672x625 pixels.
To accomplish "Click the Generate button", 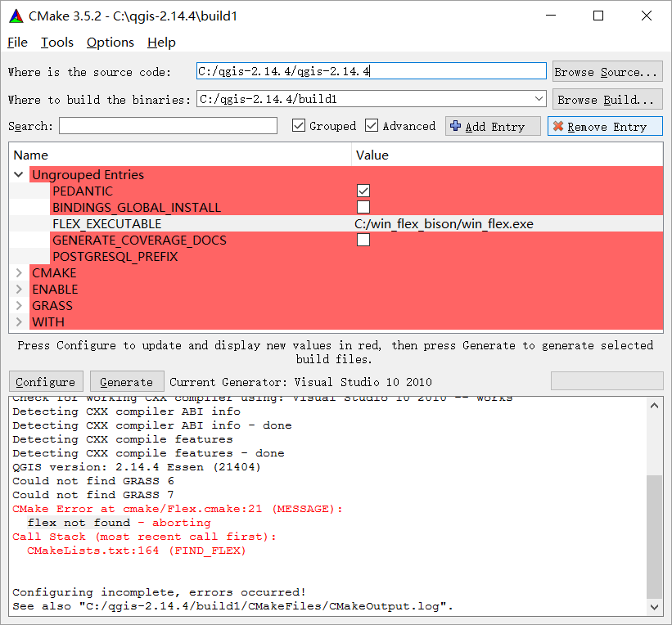I will click(127, 381).
